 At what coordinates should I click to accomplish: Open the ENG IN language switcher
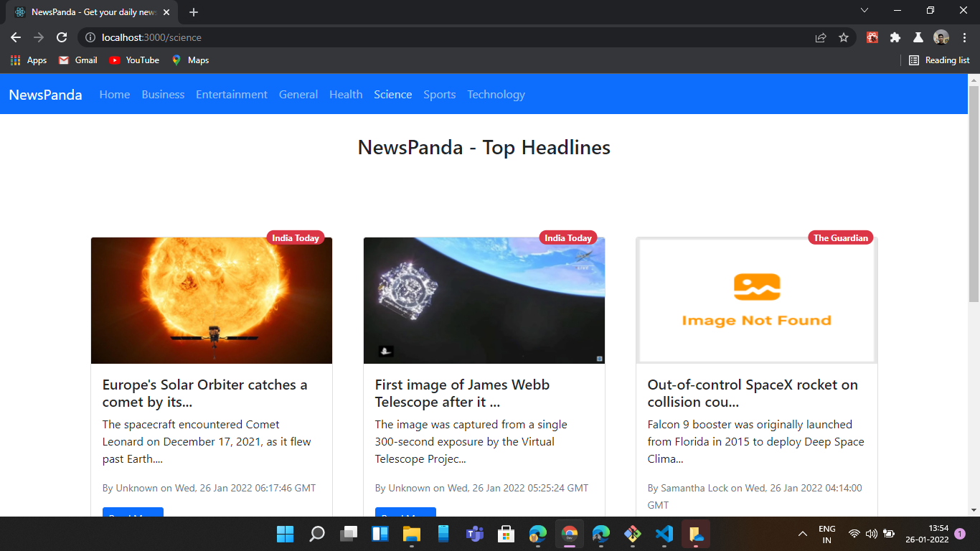pyautogui.click(x=826, y=534)
